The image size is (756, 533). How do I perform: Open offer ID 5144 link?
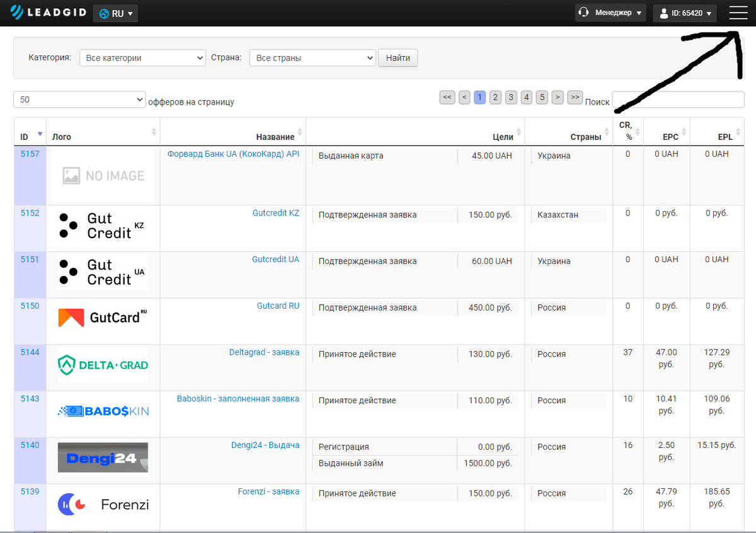(x=30, y=352)
